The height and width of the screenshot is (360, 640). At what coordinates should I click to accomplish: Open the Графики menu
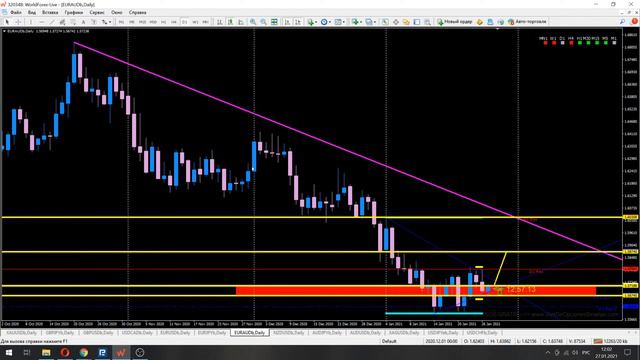click(x=73, y=13)
